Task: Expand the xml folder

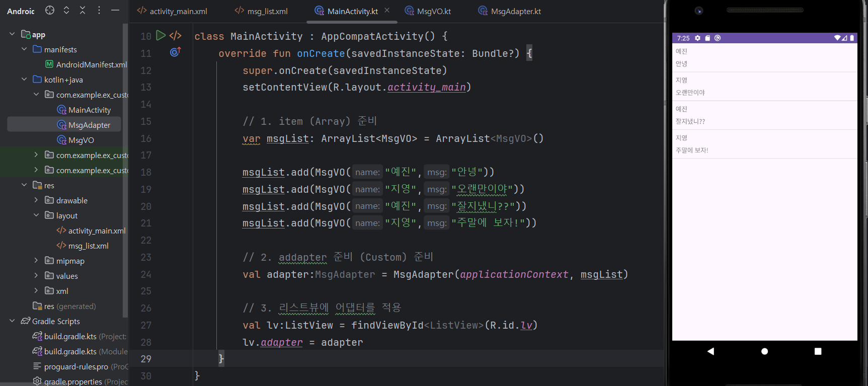Action: [36, 290]
